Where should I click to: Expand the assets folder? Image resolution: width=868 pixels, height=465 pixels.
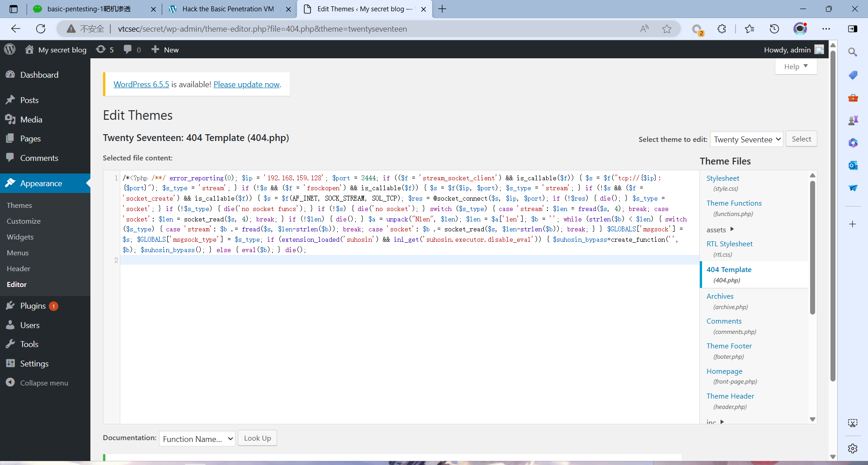720,230
